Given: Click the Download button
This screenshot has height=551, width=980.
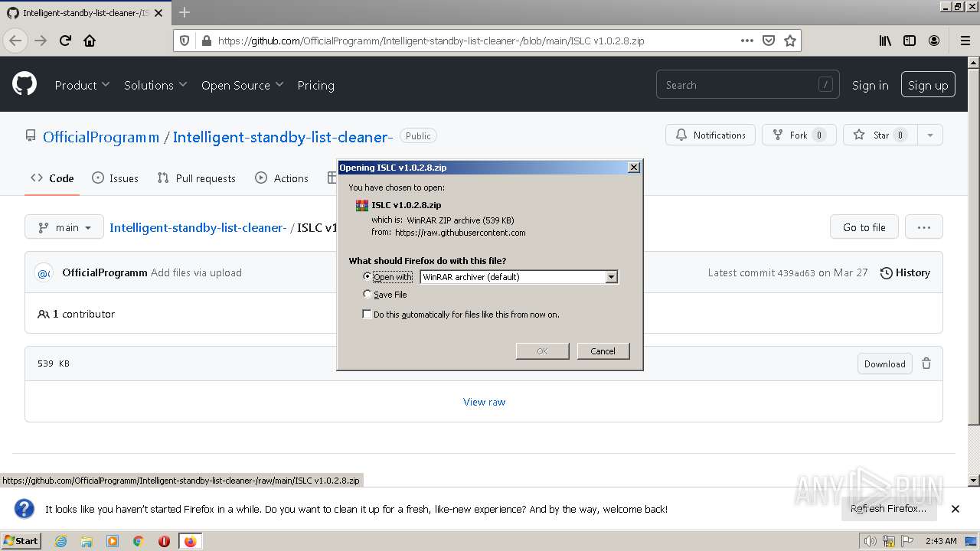Looking at the screenshot, I should coord(884,364).
